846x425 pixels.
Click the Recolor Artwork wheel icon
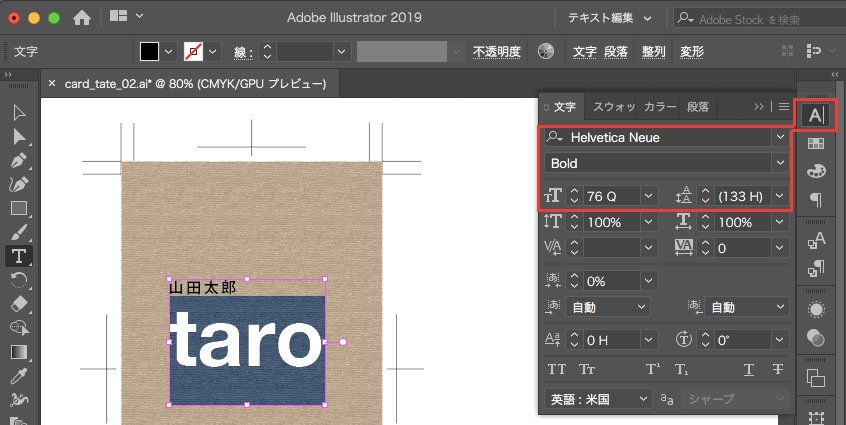click(545, 51)
